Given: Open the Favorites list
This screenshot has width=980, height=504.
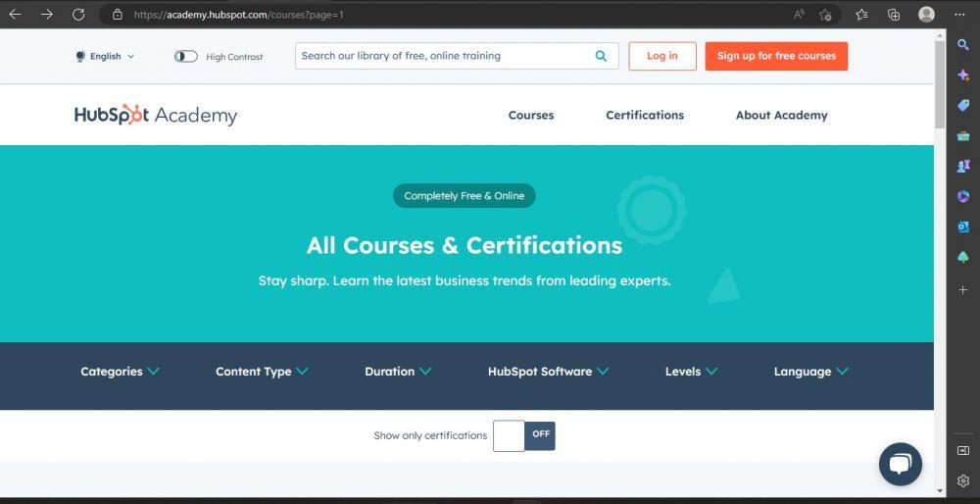Looking at the screenshot, I should coord(861,15).
